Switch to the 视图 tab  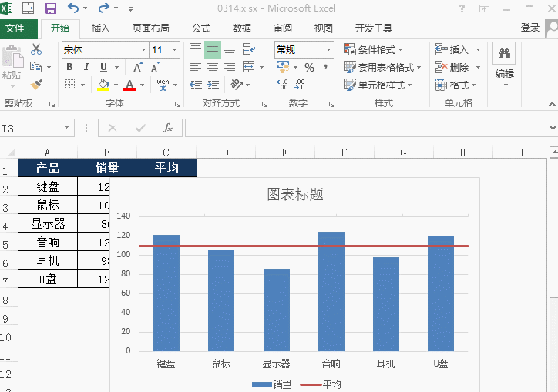324,28
